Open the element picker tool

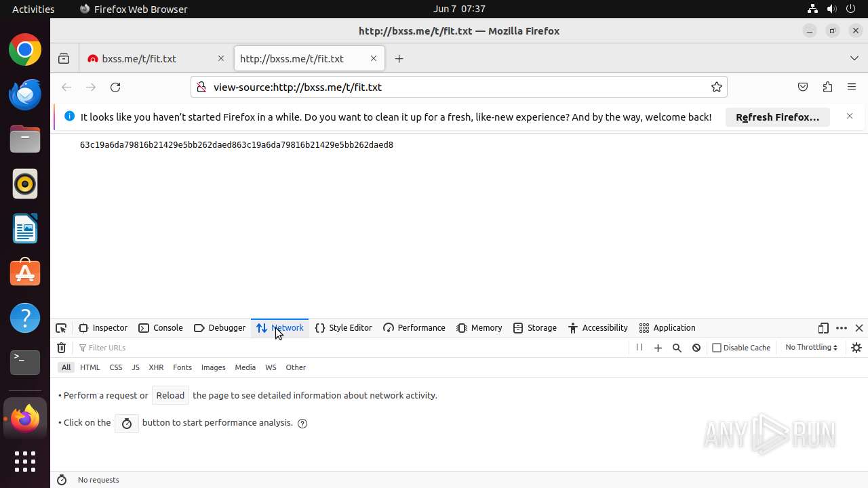[x=61, y=328]
